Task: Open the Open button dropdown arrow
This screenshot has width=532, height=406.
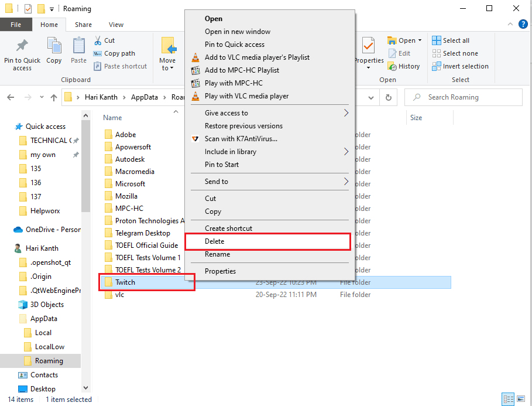Action: tap(420, 40)
